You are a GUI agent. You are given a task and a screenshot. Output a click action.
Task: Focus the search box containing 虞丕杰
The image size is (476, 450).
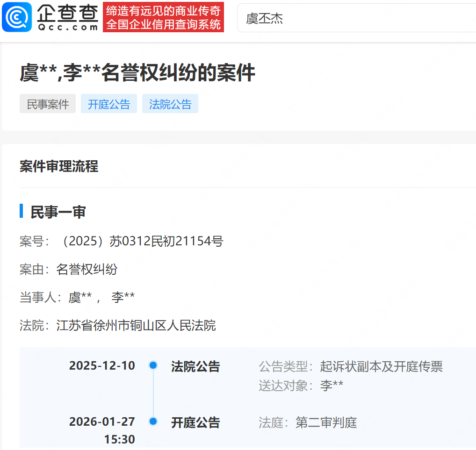[x=355, y=19]
